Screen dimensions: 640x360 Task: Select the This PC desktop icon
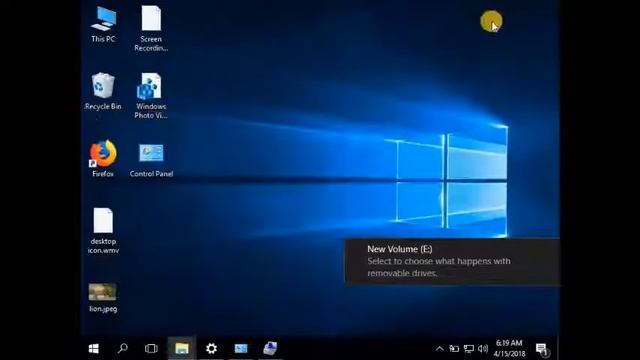pos(103,25)
